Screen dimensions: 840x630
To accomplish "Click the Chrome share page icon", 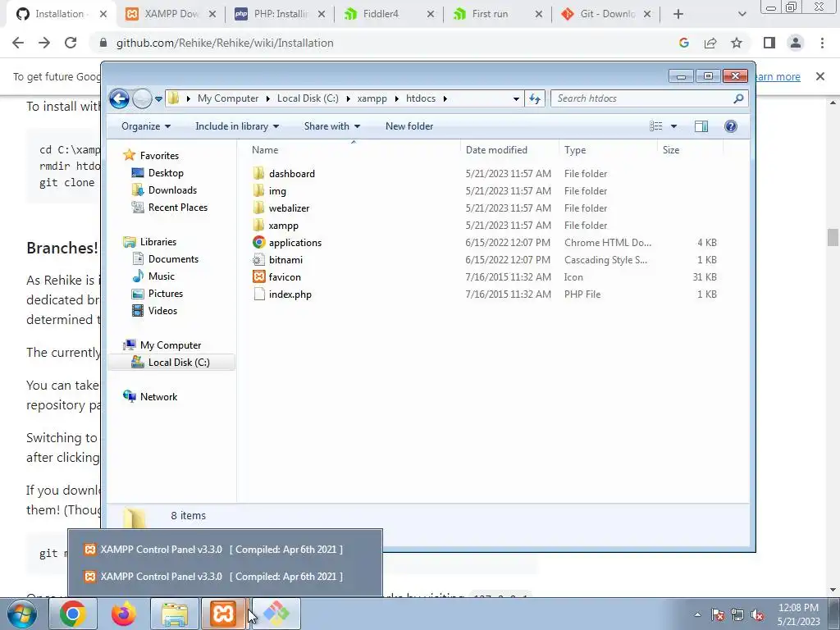I will click(x=710, y=43).
